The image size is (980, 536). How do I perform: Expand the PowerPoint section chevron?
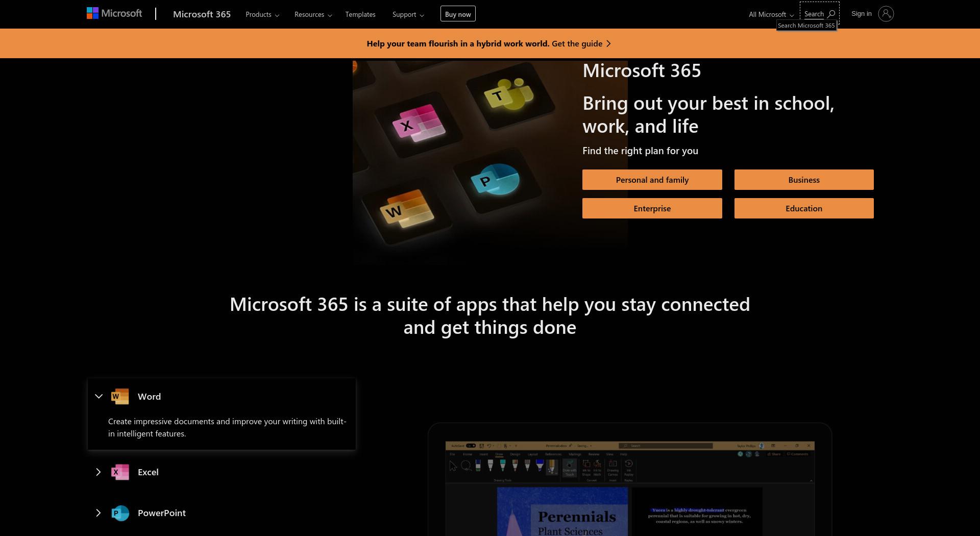click(99, 513)
